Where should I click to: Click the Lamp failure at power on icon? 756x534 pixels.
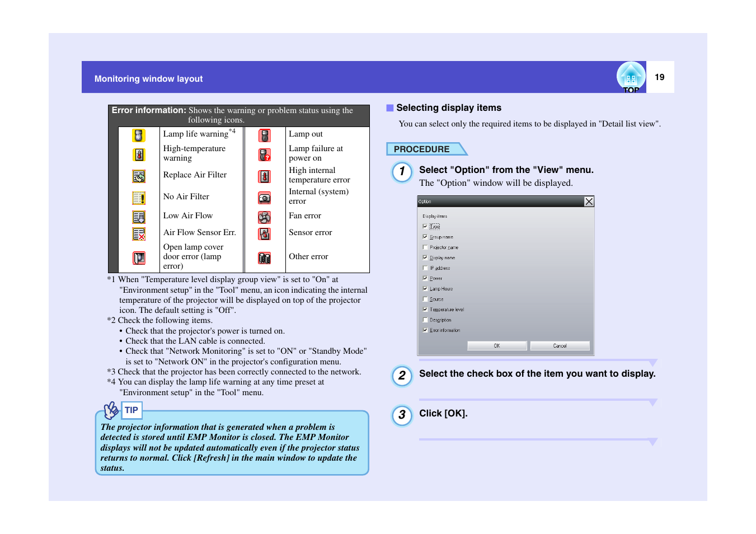[265, 154]
